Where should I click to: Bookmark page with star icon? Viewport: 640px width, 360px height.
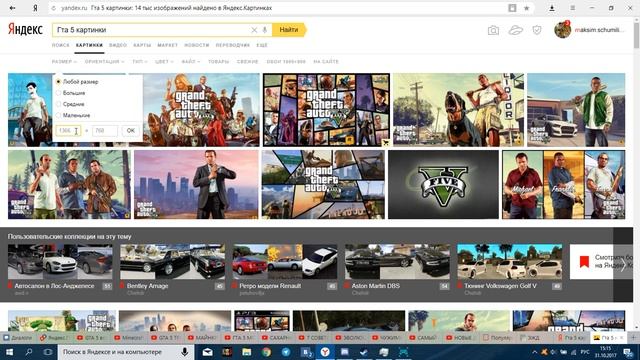click(x=527, y=8)
